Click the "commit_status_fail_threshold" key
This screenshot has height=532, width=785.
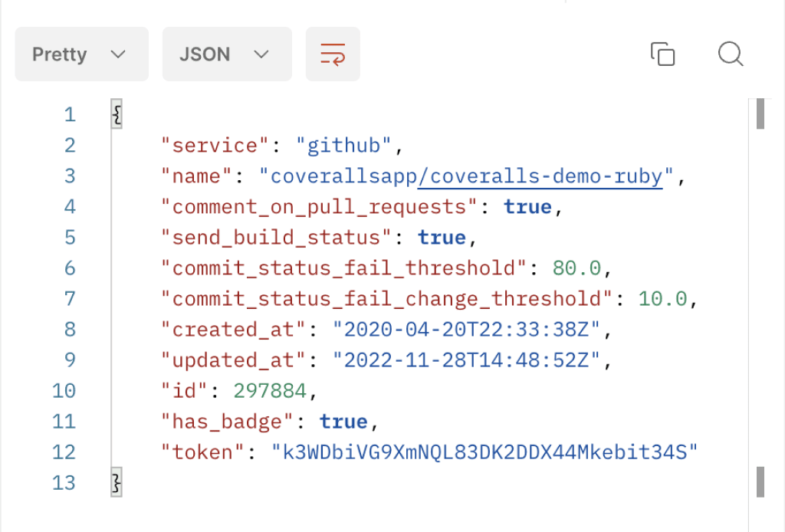(x=343, y=268)
